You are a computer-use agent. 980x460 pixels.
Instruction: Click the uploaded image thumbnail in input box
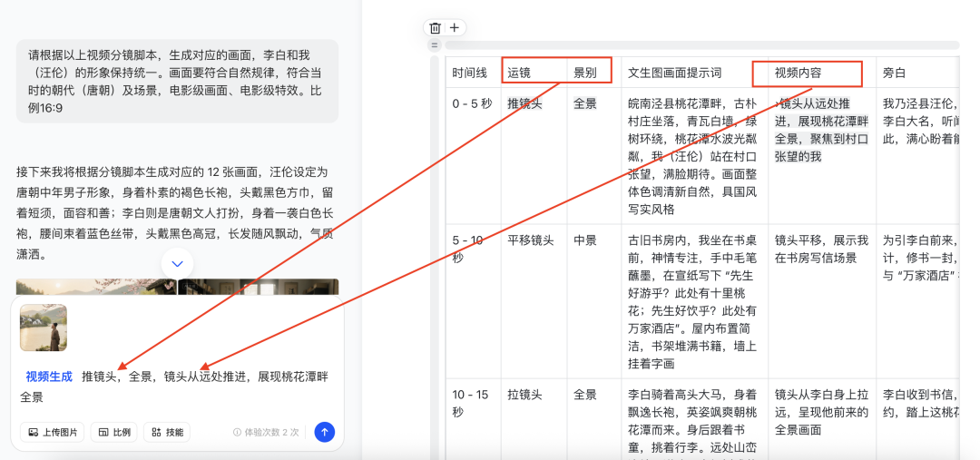click(x=44, y=328)
